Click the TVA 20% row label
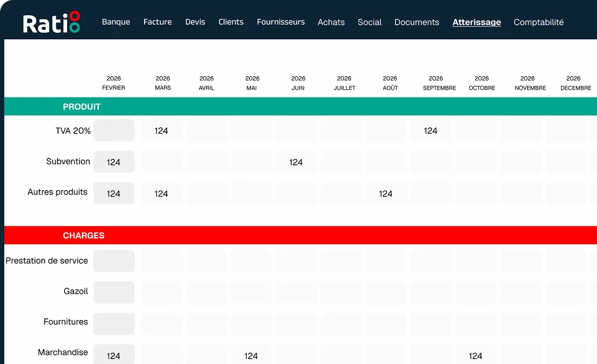The image size is (597, 364). [73, 130]
